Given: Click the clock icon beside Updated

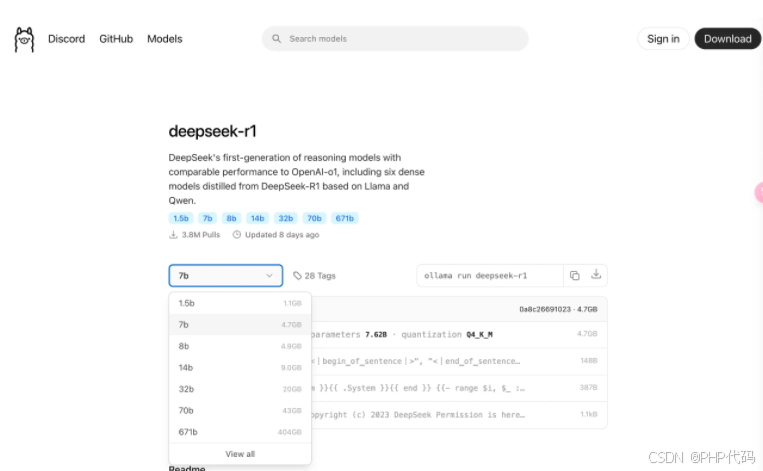Looking at the screenshot, I should [x=236, y=235].
